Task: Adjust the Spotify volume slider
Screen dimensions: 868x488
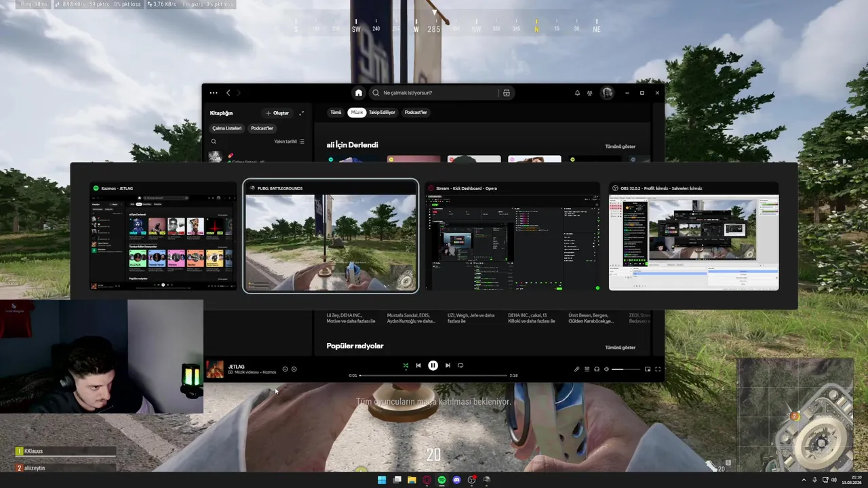Action: click(626, 369)
